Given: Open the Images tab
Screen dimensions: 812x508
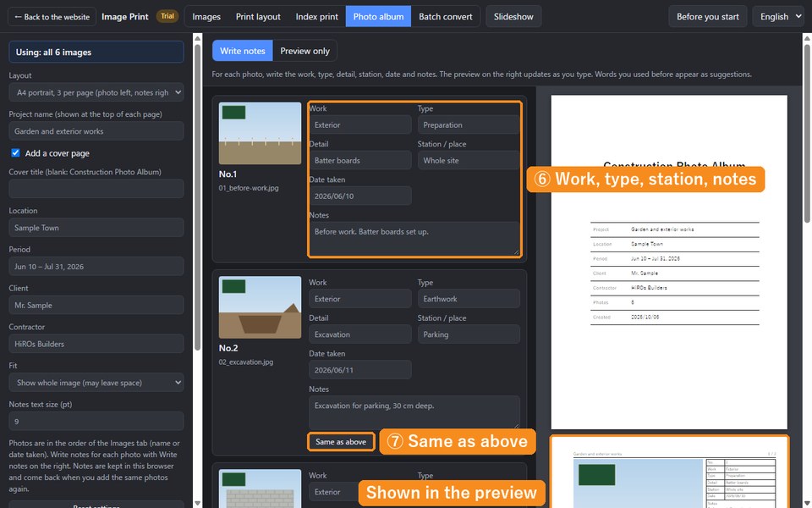Looking at the screenshot, I should pyautogui.click(x=206, y=17).
